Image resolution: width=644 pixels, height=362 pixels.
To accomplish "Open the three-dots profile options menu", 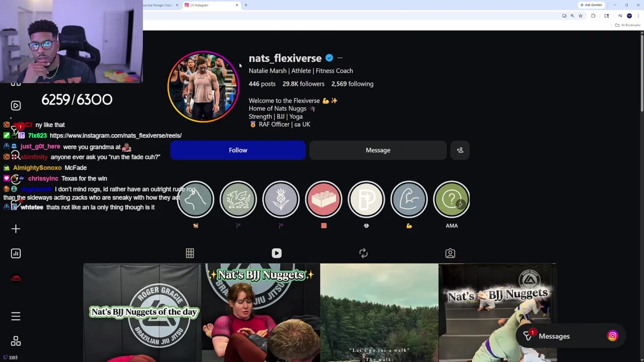I will coord(340,58).
